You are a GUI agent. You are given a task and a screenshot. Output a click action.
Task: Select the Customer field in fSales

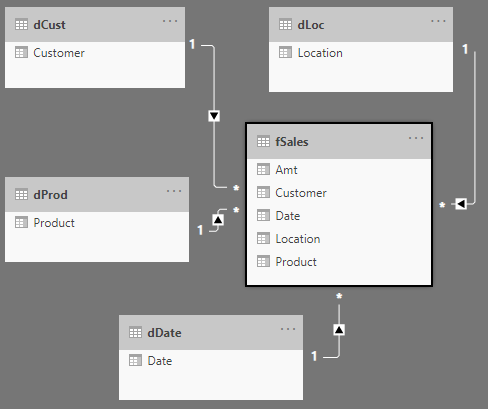pos(339,193)
